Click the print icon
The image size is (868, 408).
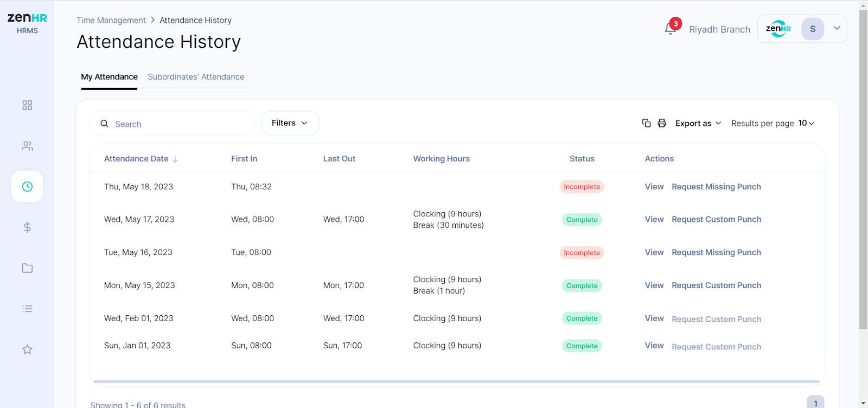pyautogui.click(x=662, y=123)
